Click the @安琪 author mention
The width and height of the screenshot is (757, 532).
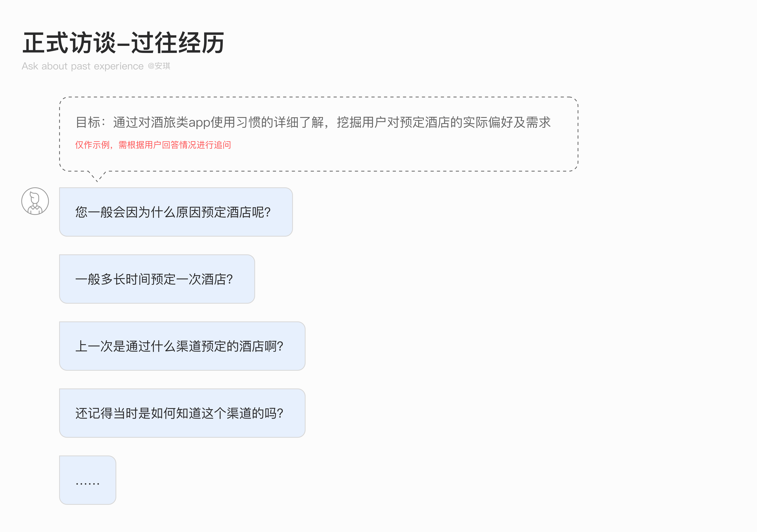tap(159, 66)
